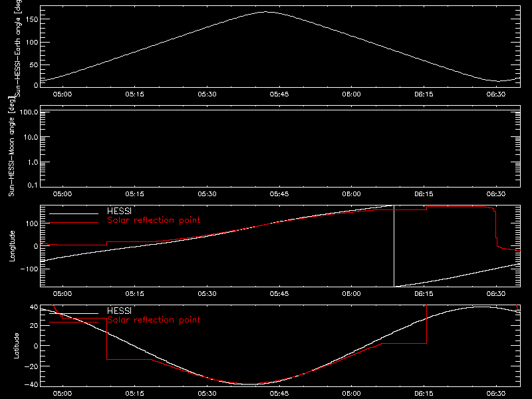Click the Sun-HESSI-Earth angle axis title
Image resolution: width=532 pixels, height=399 pixels.
pyautogui.click(x=19, y=49)
